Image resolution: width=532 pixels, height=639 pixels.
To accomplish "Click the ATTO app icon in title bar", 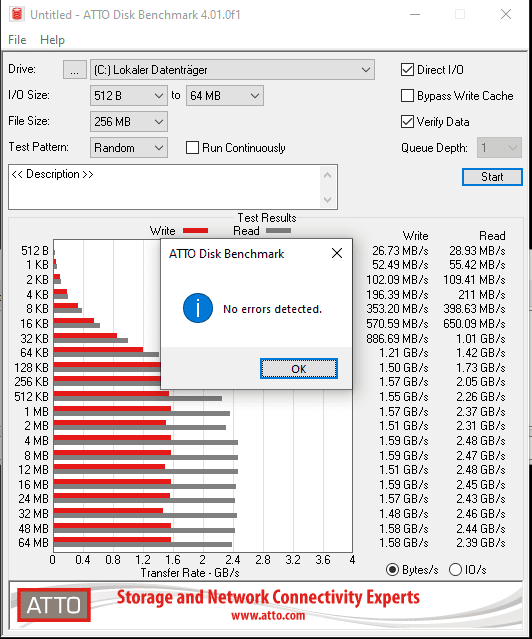I will tap(17, 14).
